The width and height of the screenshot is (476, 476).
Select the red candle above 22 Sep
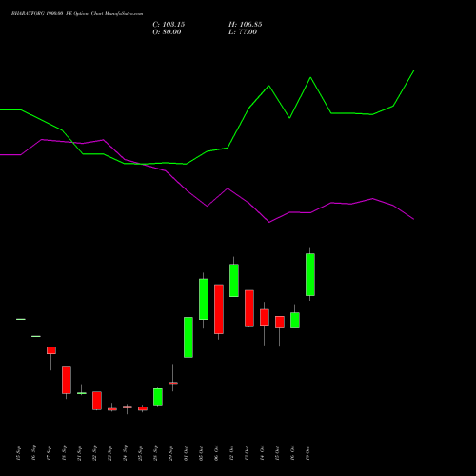pyautogui.click(x=97, y=401)
